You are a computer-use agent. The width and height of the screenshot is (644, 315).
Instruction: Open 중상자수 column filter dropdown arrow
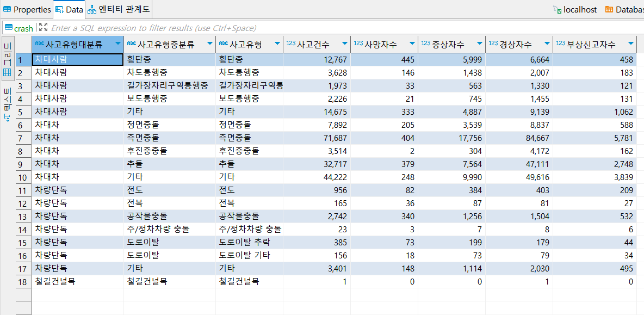[479, 44]
